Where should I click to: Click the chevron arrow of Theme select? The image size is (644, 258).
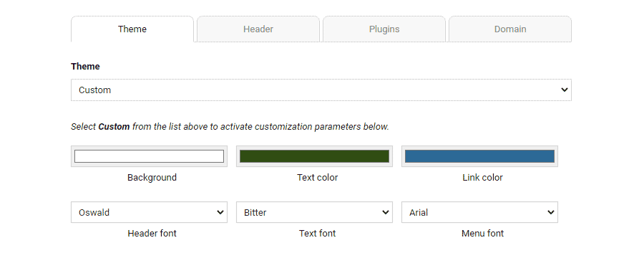565,90
